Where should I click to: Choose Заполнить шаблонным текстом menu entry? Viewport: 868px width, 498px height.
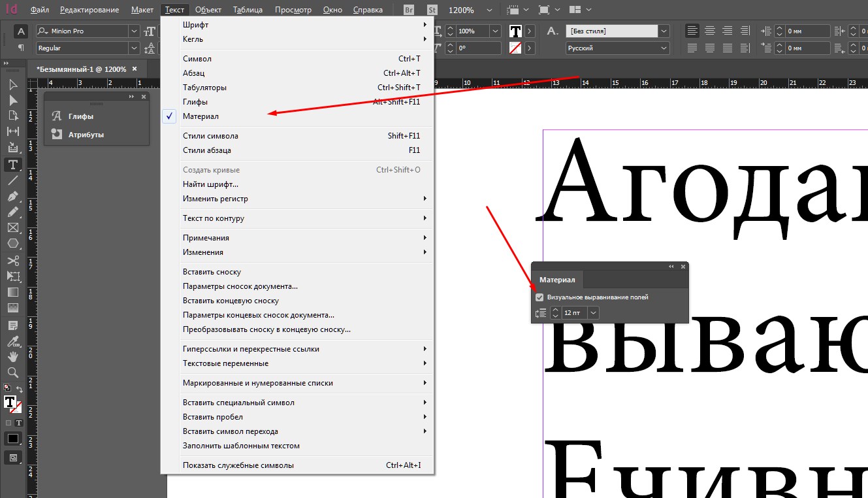pyautogui.click(x=241, y=446)
